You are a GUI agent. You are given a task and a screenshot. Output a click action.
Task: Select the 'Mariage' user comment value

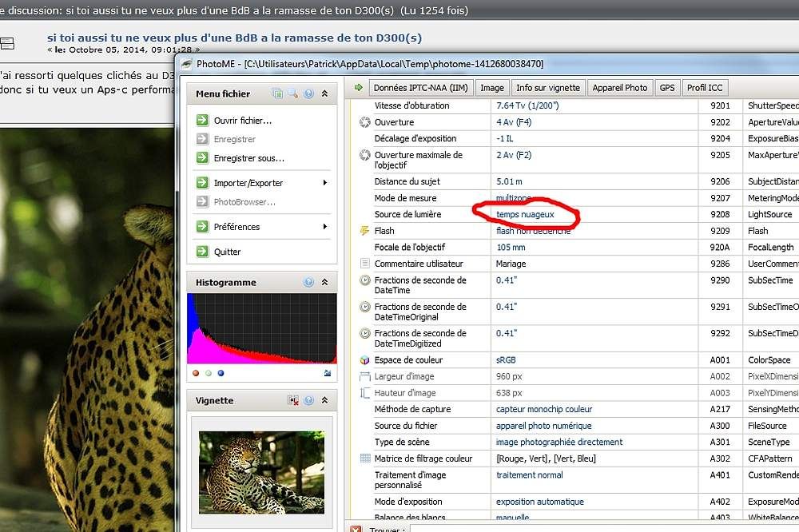511,264
